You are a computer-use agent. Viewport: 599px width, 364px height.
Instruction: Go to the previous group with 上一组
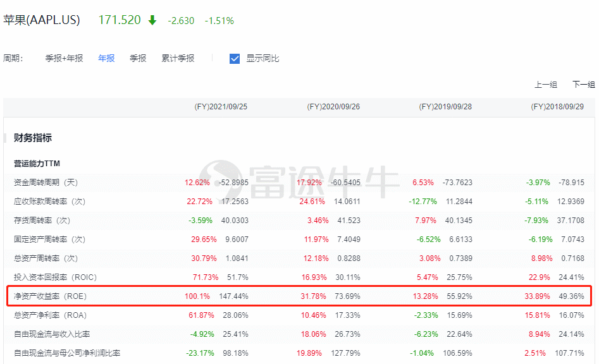545,85
